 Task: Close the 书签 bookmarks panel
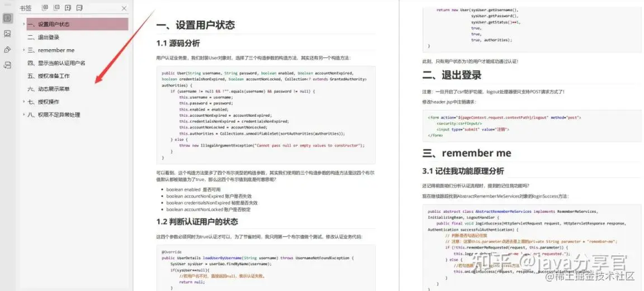click(124, 8)
